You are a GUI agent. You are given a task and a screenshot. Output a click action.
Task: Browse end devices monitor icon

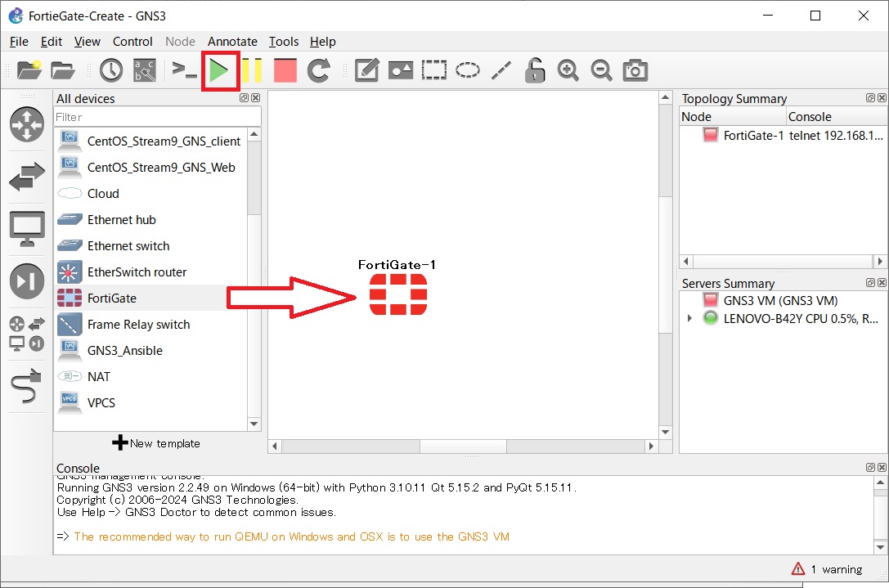(x=27, y=228)
